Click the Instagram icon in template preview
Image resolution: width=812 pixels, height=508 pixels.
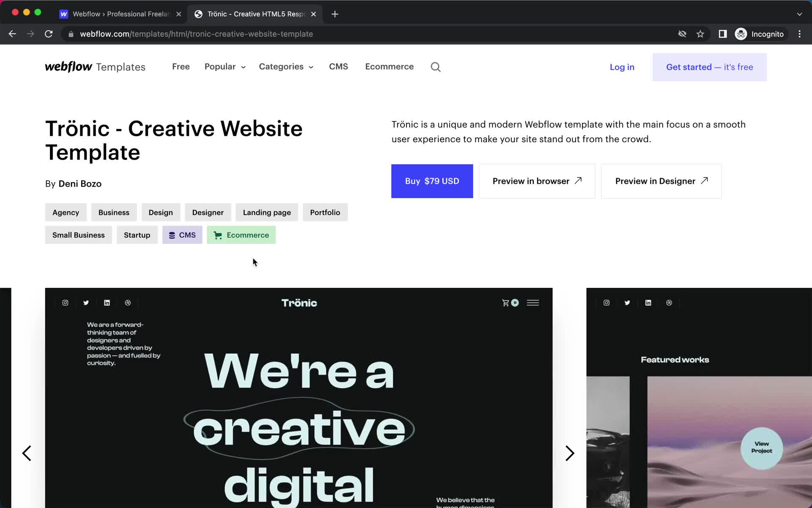(65, 303)
